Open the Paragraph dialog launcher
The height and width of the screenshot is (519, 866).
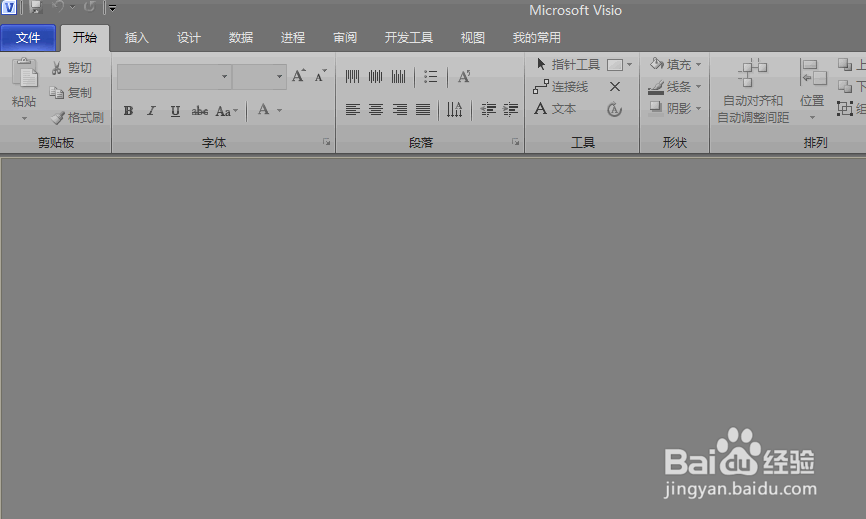515,142
